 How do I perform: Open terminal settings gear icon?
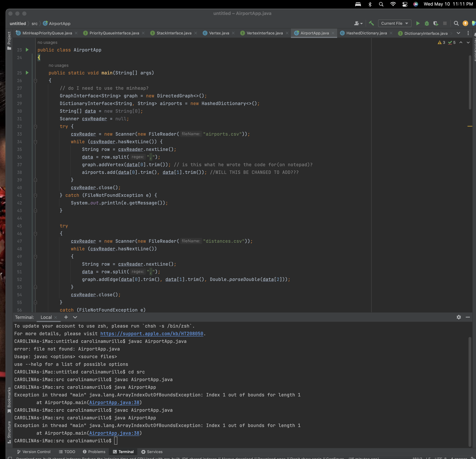pyautogui.click(x=458, y=317)
